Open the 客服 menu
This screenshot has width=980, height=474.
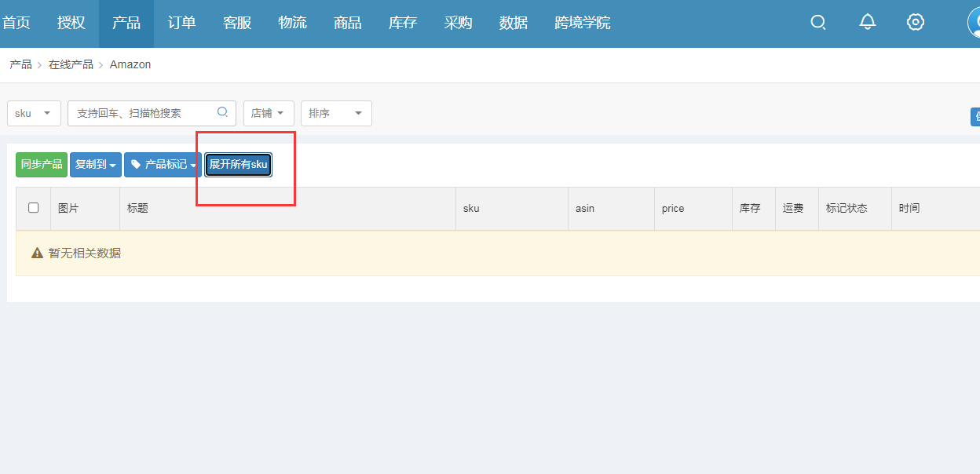tap(237, 23)
